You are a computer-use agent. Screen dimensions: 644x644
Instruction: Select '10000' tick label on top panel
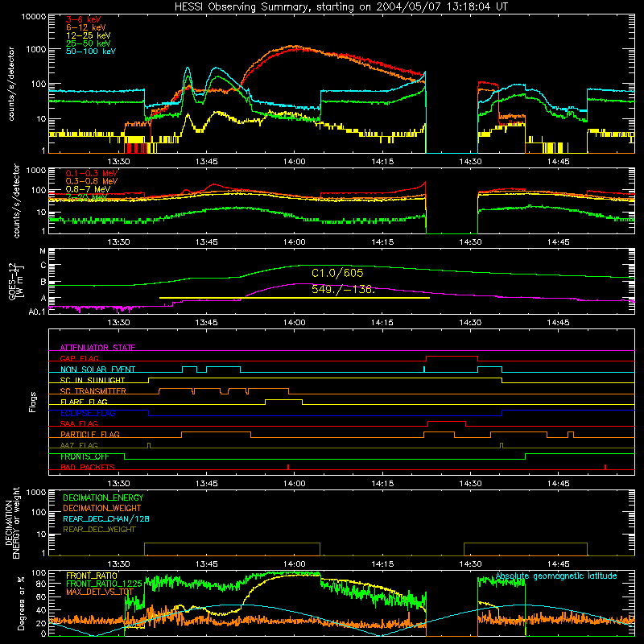point(34,17)
